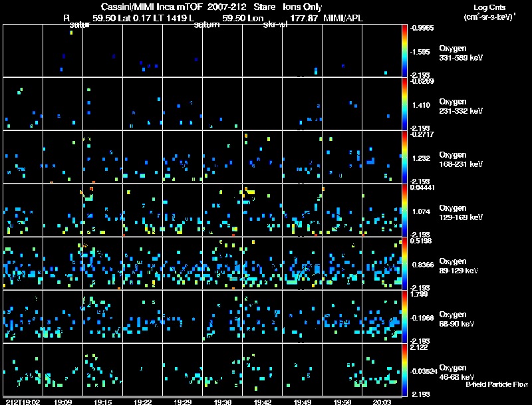This screenshot has width=532, height=405.
Task: Click the '19:42' time axis label
Action: (262, 402)
